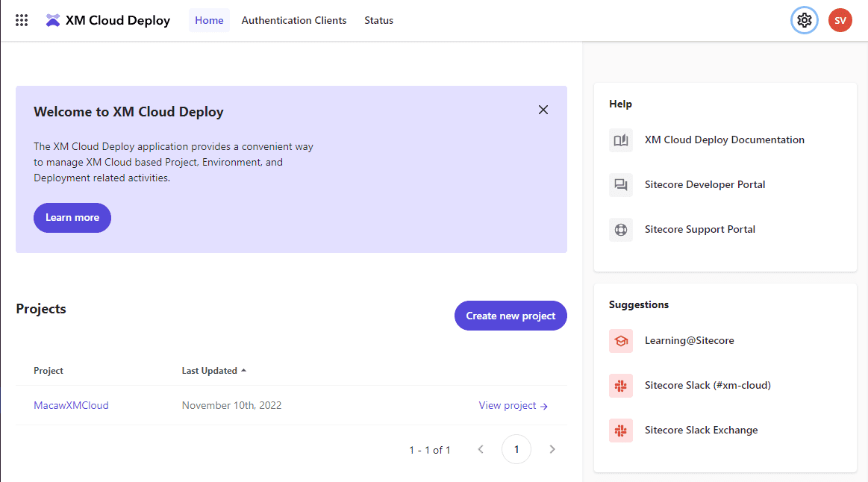The width and height of the screenshot is (868, 482).
Task: Go to the previous projects page
Action: click(481, 449)
